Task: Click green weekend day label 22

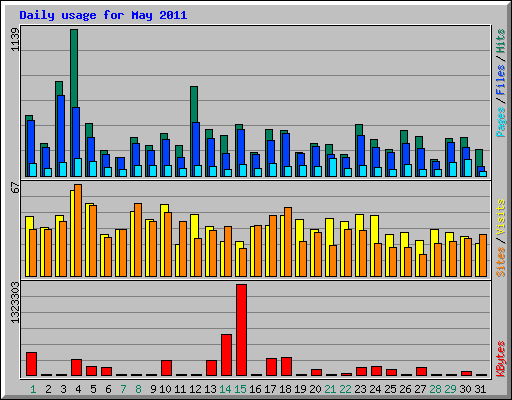Action: [345, 389]
